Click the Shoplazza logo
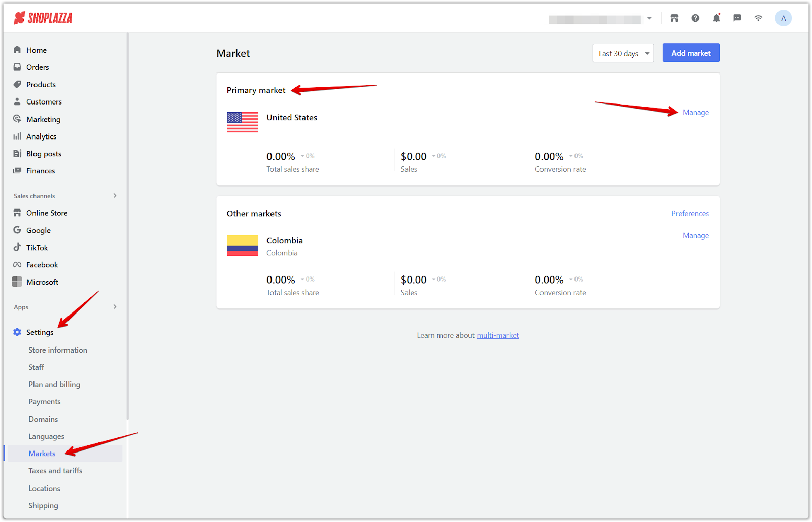 coord(43,18)
